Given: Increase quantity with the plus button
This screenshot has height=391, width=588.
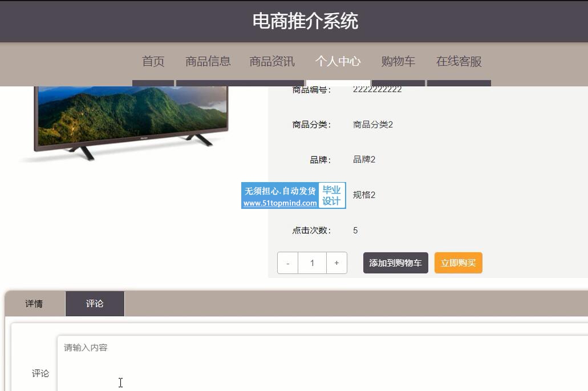Looking at the screenshot, I should click(x=336, y=263).
